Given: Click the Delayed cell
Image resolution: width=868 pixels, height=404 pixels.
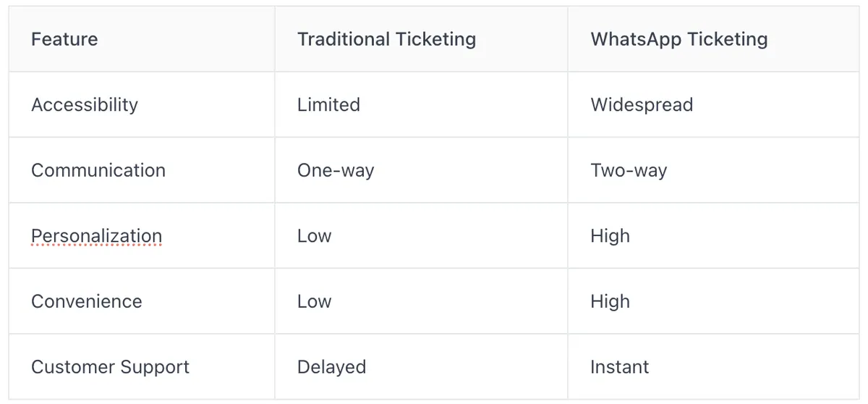Looking at the screenshot, I should pyautogui.click(x=331, y=367).
